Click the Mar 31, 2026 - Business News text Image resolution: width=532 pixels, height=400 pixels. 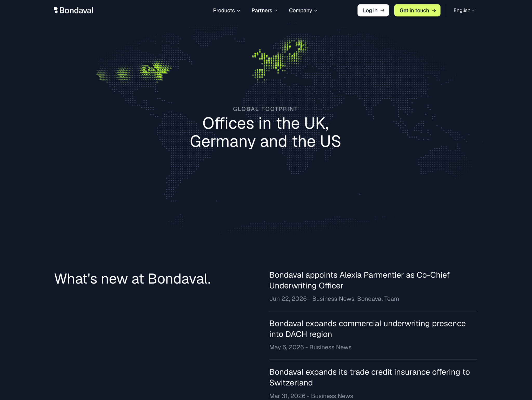pos(311,396)
